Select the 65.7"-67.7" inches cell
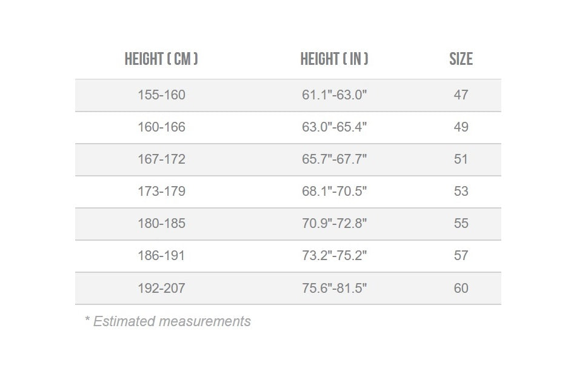Image resolution: width=588 pixels, height=388 pixels. point(334,159)
